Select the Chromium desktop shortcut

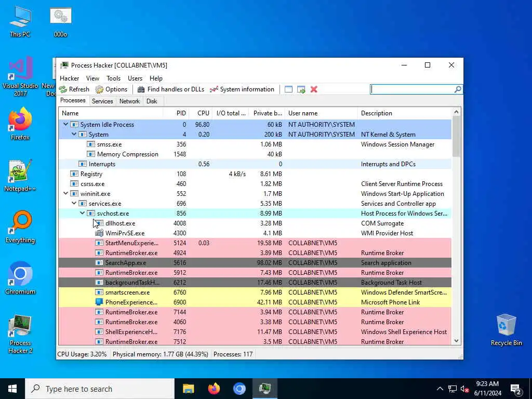(20, 278)
